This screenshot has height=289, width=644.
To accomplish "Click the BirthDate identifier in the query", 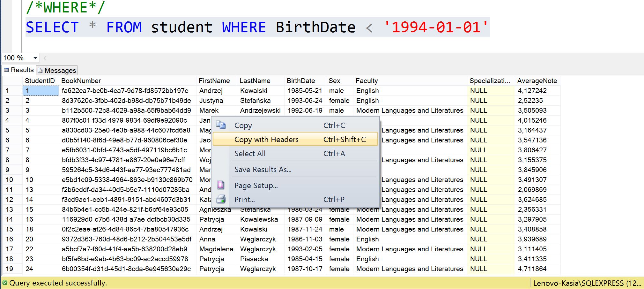I will [316, 27].
